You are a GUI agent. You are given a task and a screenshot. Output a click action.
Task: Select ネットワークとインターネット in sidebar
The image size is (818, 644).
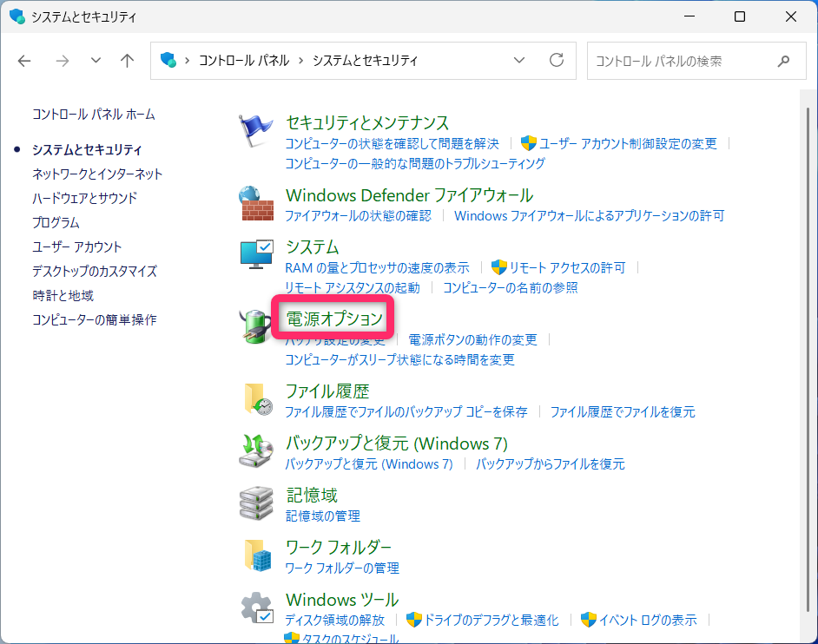(97, 174)
